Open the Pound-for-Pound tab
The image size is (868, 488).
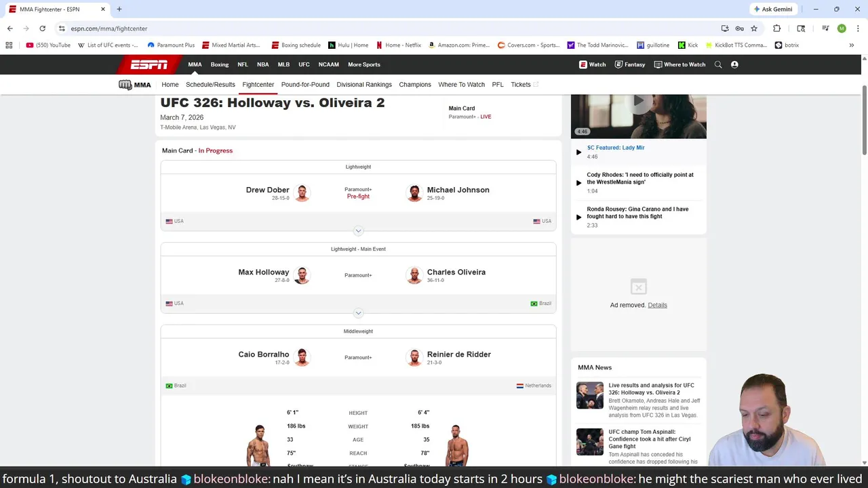tap(305, 85)
